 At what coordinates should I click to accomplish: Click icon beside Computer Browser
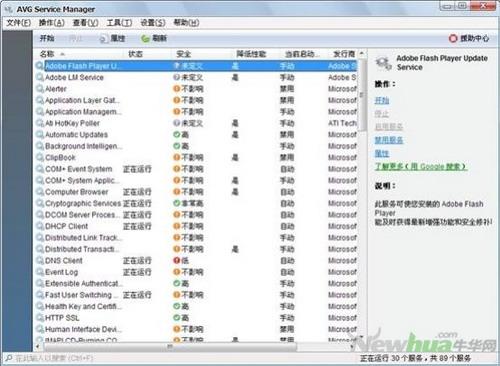tap(40, 192)
